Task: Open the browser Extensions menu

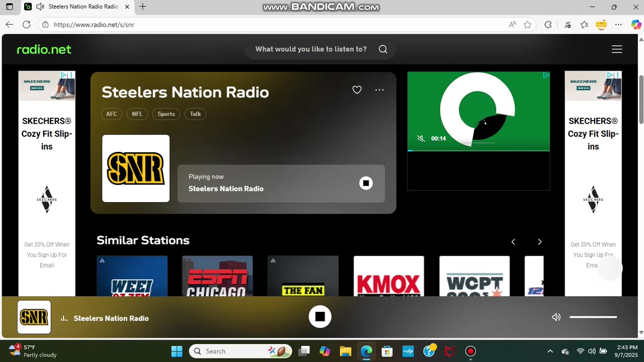Action: 548,25
